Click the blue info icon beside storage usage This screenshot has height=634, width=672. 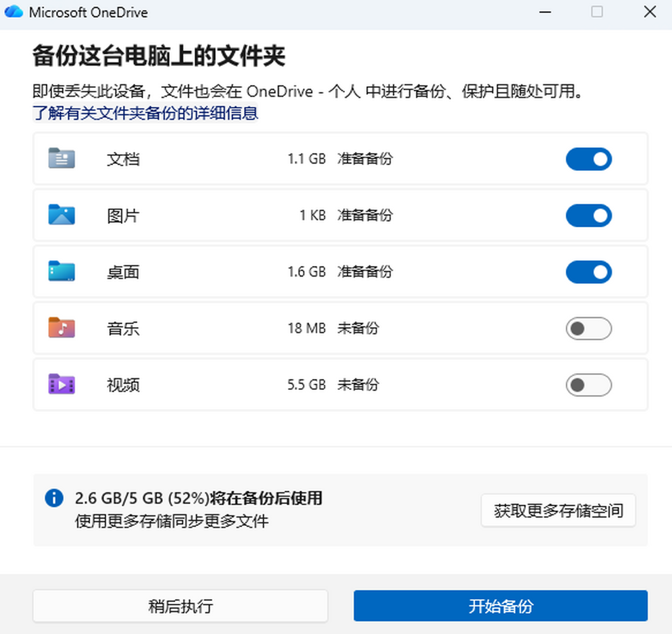click(x=54, y=498)
